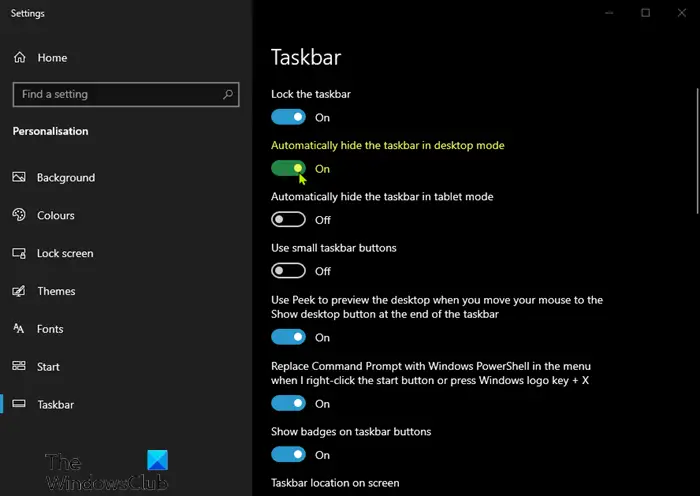Click the vertical scrollbar thumb

tap(697, 151)
